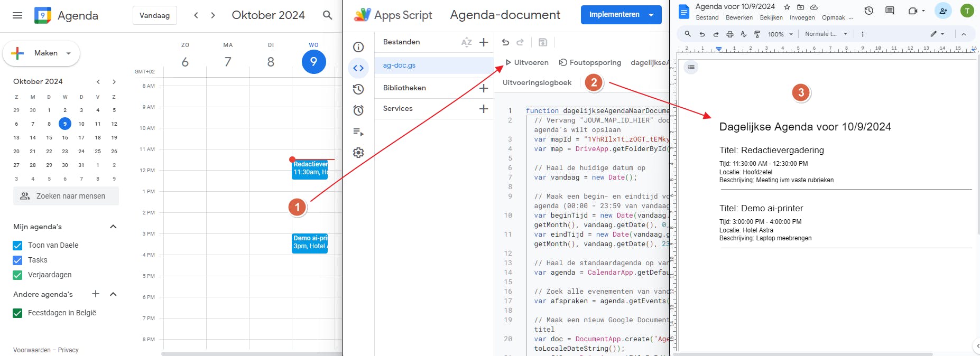The width and height of the screenshot is (980, 356).
Task: Open the Bestand menu in Docs
Action: pyautogui.click(x=707, y=18)
